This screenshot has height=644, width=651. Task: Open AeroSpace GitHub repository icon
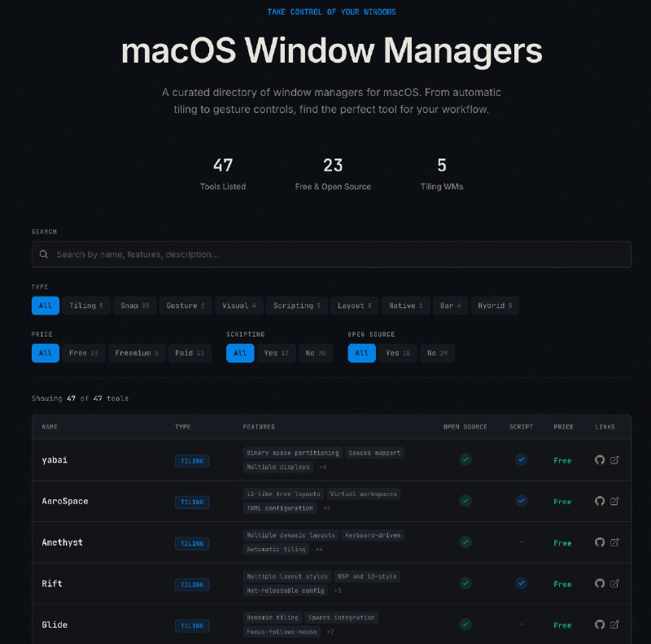point(599,501)
